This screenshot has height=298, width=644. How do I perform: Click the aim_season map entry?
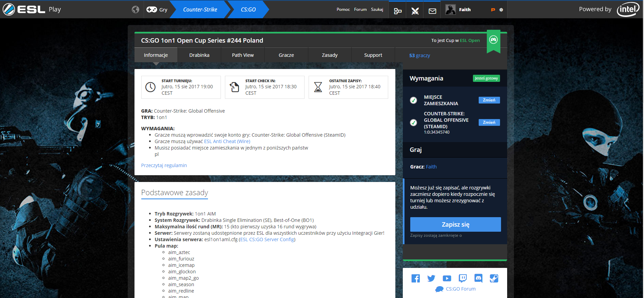tap(181, 284)
